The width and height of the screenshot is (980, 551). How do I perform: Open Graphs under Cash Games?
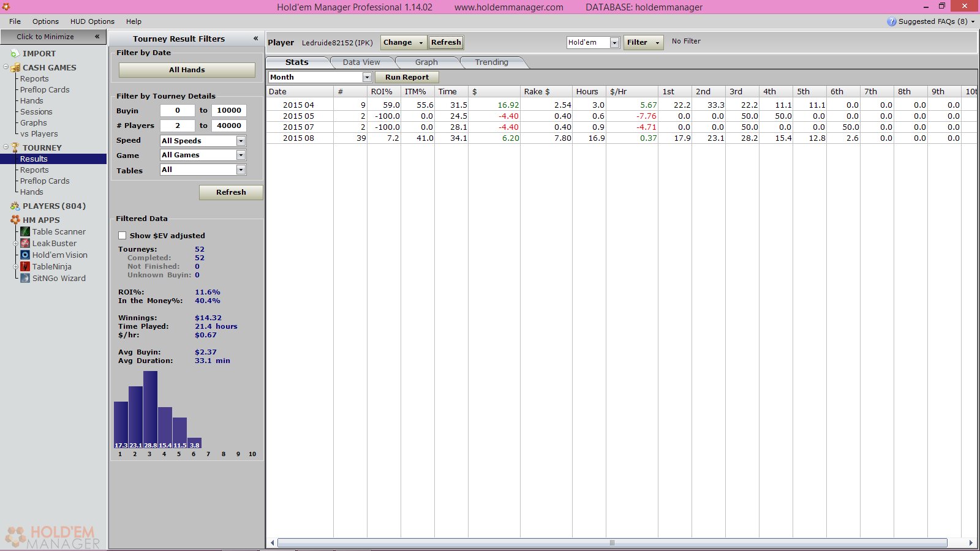point(33,123)
